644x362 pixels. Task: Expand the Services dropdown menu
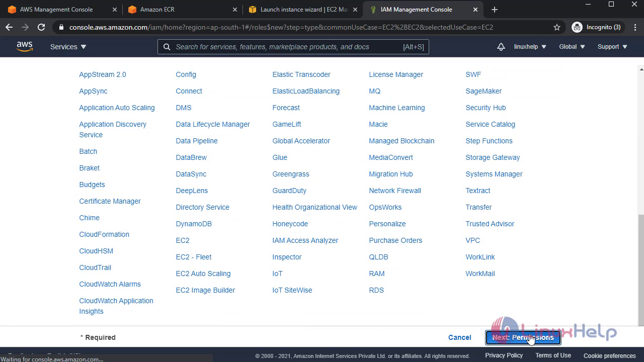point(68,47)
